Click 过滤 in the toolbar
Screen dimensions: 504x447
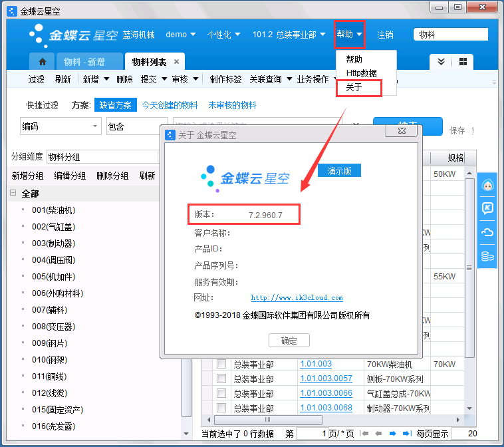coord(36,79)
